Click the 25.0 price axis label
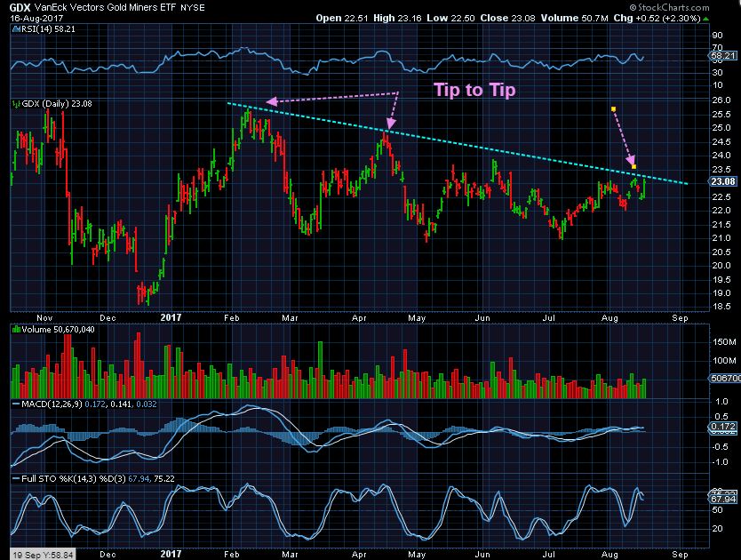 pyautogui.click(x=721, y=128)
